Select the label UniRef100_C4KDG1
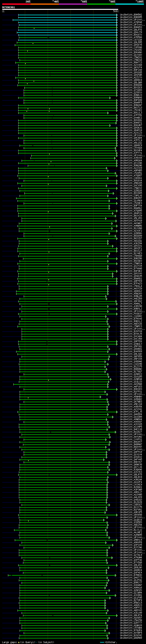Image resolution: width=146 pixels, height=644 pixels. coord(131,178)
